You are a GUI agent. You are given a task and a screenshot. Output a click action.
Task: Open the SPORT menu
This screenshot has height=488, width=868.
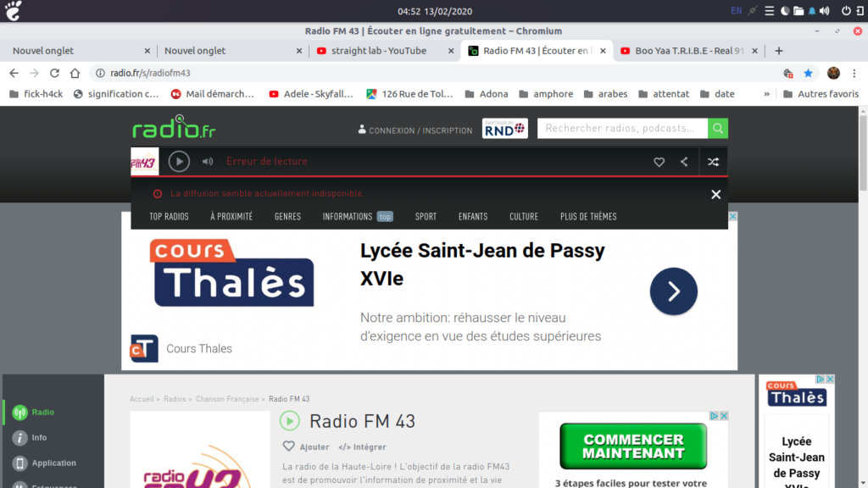pos(426,216)
